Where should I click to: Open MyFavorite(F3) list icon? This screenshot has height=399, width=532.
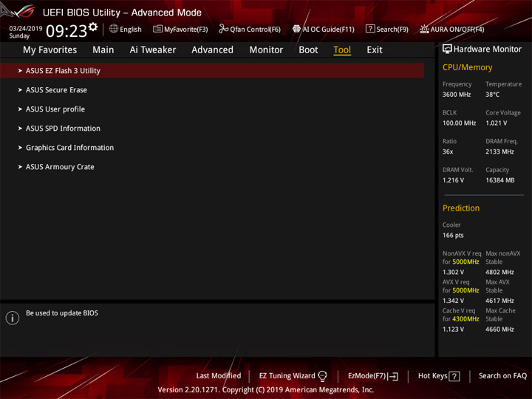pos(157,29)
